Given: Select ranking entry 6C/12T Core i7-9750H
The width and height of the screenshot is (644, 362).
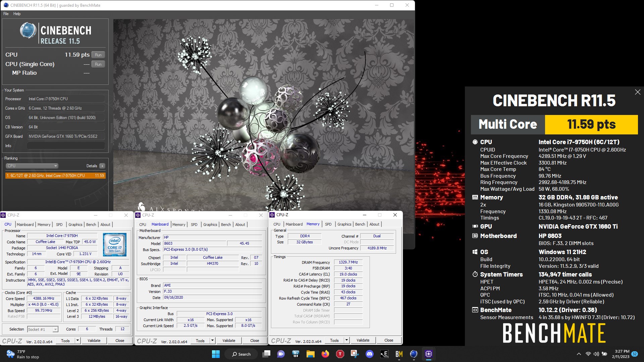Looking at the screenshot, I should click(55, 176).
